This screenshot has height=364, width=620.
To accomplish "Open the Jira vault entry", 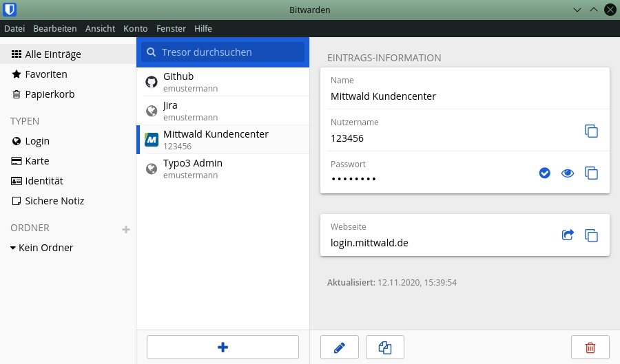I will 223,111.
